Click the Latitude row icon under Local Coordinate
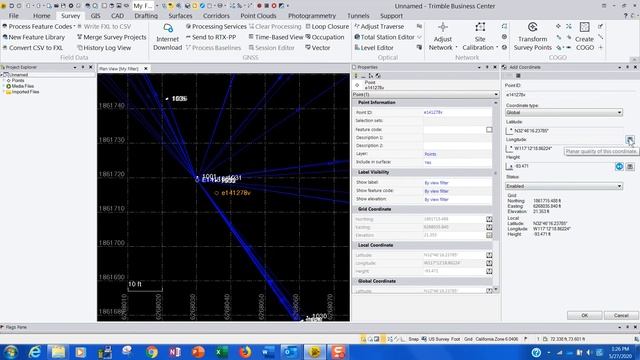 (x=489, y=255)
